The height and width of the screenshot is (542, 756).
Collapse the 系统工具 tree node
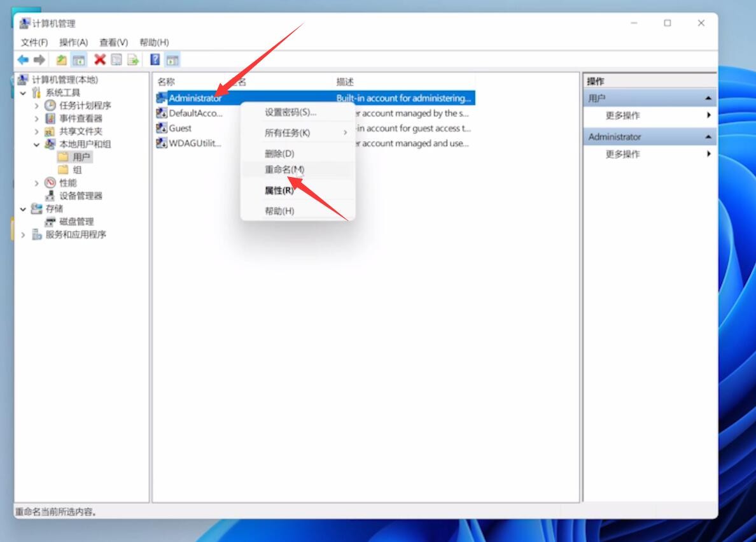click(24, 93)
